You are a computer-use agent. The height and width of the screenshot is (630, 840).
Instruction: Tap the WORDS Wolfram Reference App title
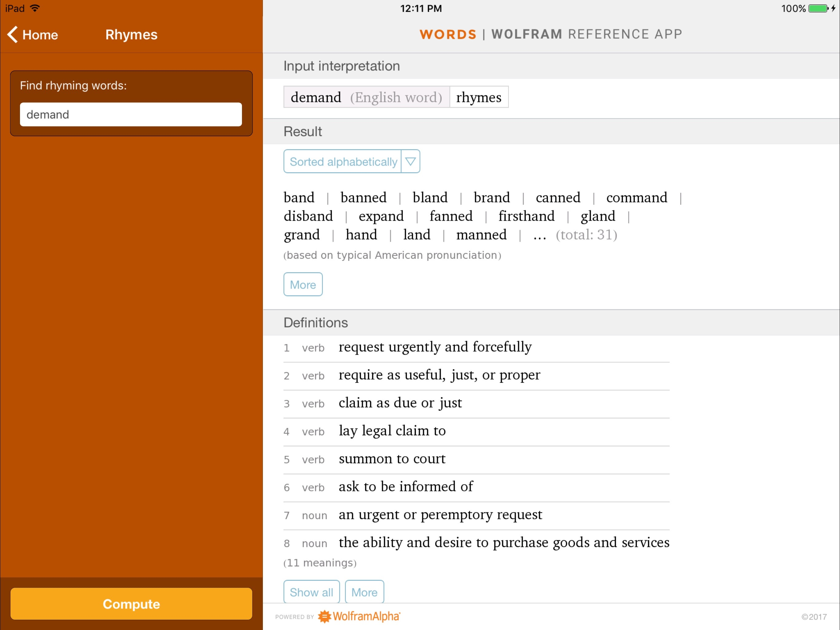550,34
